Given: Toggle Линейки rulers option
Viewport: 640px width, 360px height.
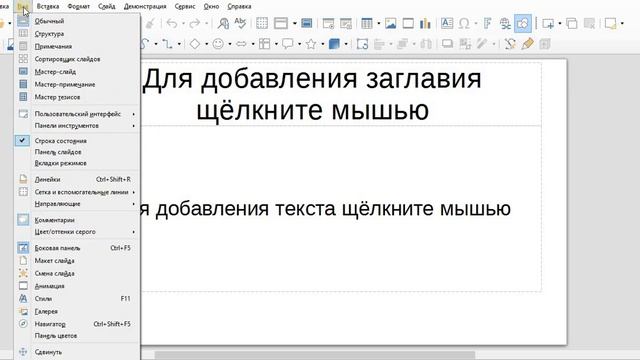Looking at the screenshot, I should [77, 179].
